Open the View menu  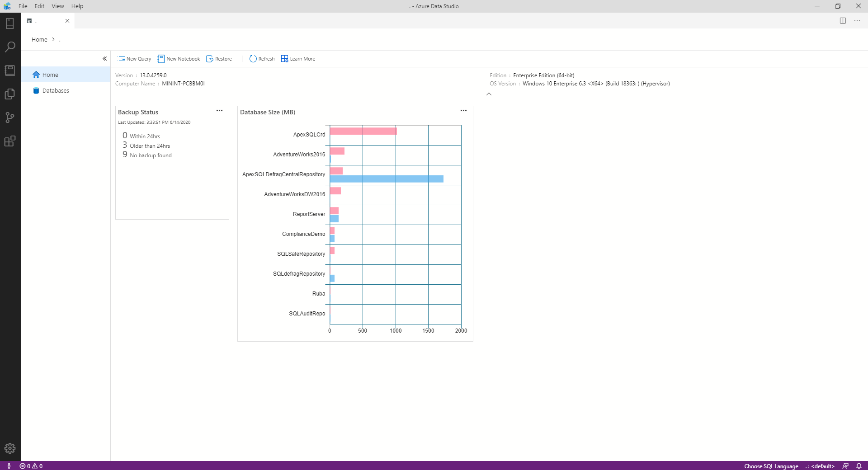click(x=58, y=6)
